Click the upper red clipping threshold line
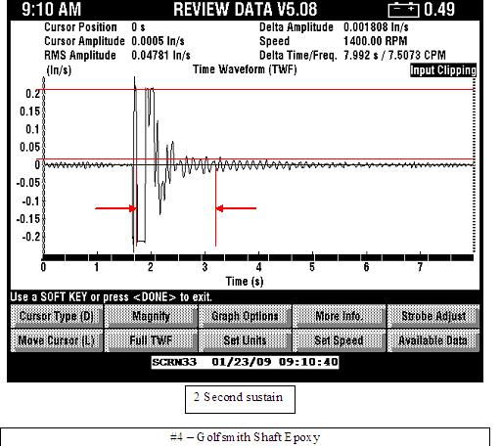This screenshot has width=501, height=448. coord(258,89)
